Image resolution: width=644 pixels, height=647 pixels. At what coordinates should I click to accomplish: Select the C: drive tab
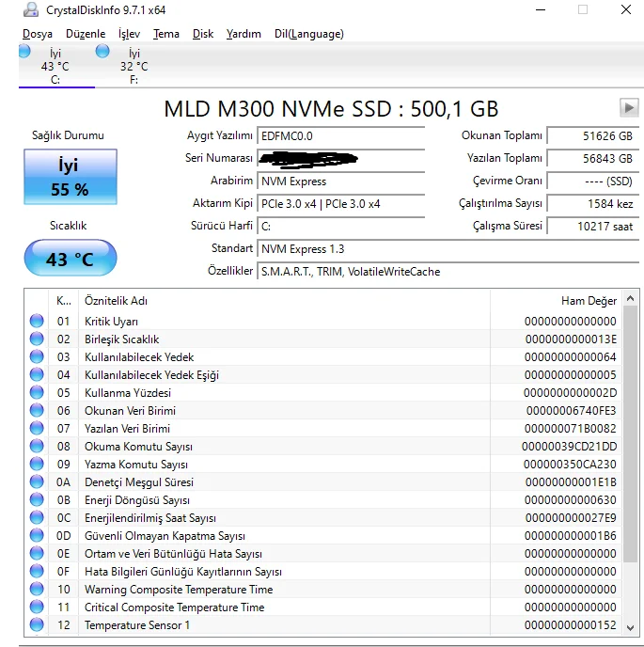click(55, 66)
